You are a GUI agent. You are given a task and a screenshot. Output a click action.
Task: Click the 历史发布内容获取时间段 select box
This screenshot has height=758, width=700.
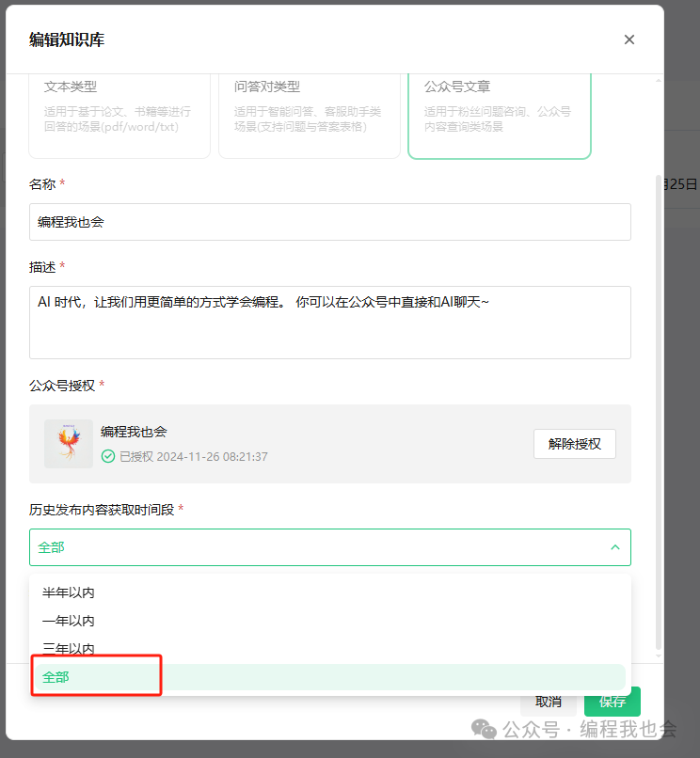(320, 547)
